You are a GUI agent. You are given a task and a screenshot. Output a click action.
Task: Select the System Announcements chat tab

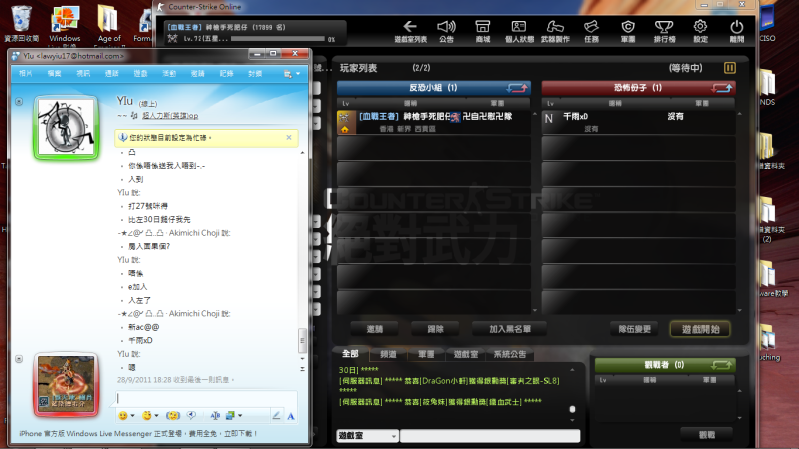click(509, 354)
